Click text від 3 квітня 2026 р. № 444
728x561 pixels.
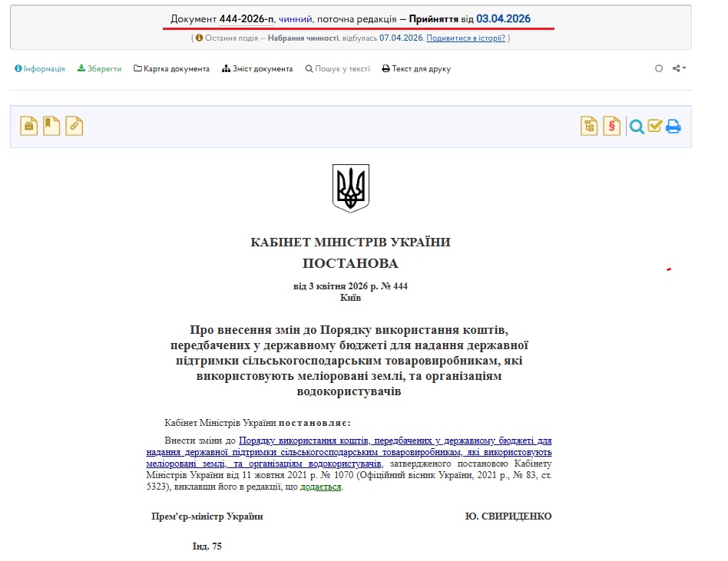pyautogui.click(x=350, y=286)
